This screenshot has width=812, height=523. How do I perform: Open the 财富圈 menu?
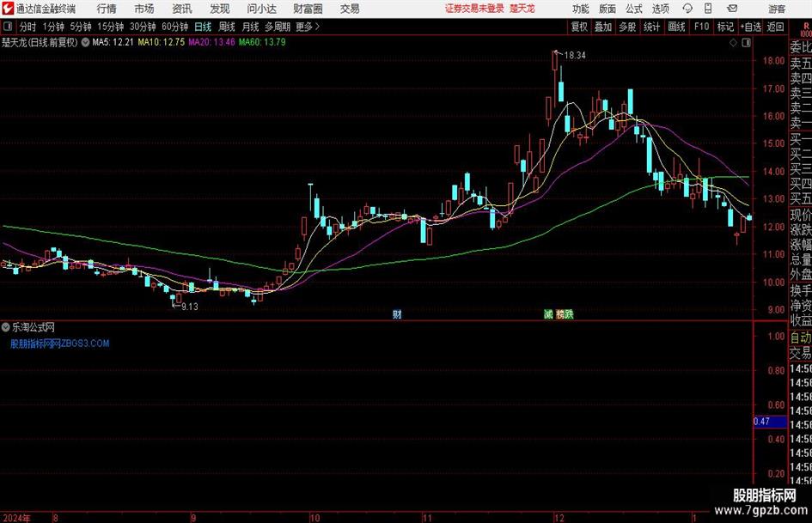pos(308,9)
